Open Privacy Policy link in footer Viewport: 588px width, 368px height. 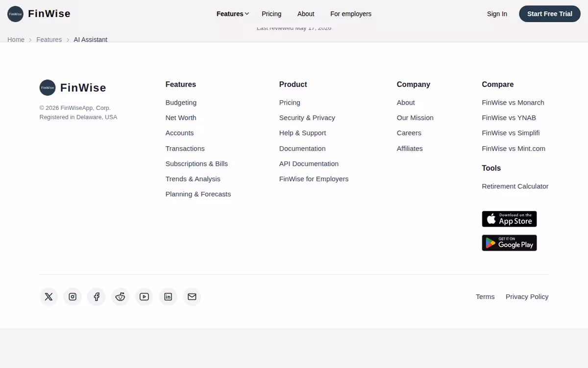[527, 297]
